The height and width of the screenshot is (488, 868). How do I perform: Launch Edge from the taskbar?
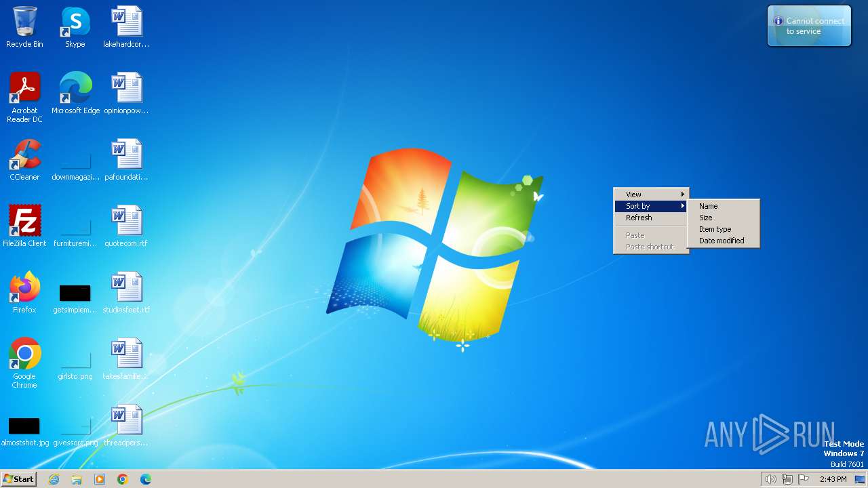click(x=146, y=479)
